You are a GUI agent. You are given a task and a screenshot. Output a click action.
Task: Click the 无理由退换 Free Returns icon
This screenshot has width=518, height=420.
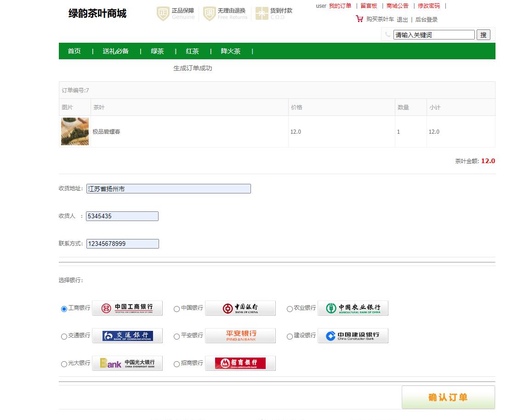(210, 14)
